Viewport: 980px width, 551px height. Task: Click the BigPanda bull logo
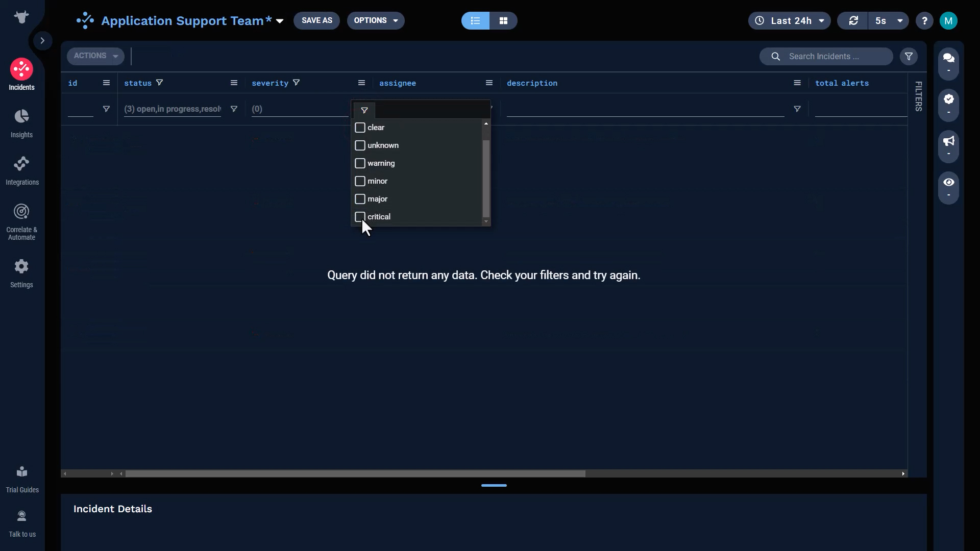pos(21,17)
